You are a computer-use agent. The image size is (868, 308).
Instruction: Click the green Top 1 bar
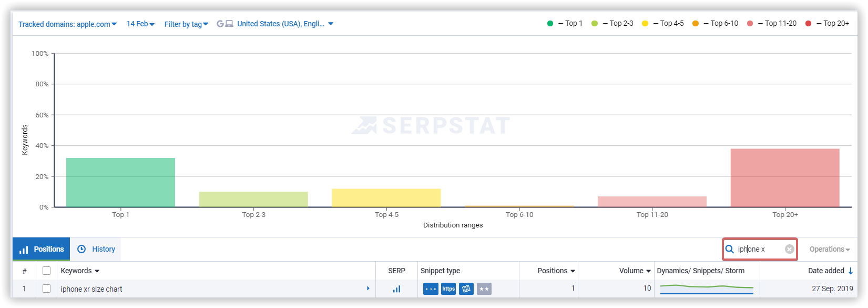click(x=120, y=182)
